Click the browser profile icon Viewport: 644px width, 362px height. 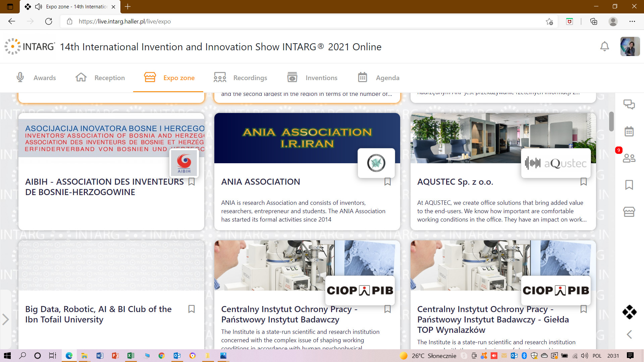coord(613,21)
